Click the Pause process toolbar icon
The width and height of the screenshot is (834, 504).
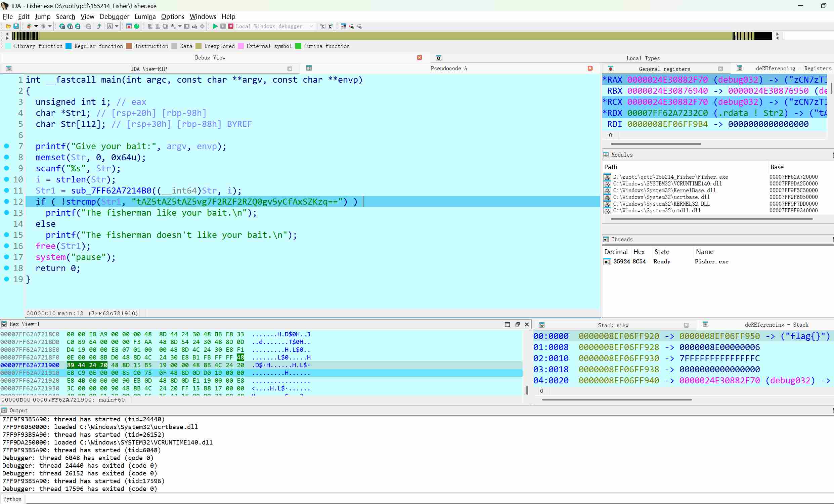223,26
